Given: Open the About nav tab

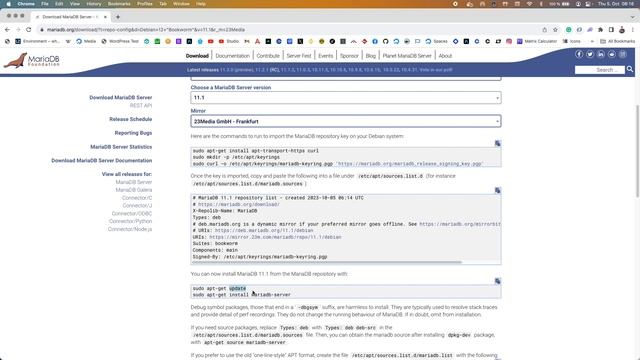Looking at the screenshot, I should [445, 56].
